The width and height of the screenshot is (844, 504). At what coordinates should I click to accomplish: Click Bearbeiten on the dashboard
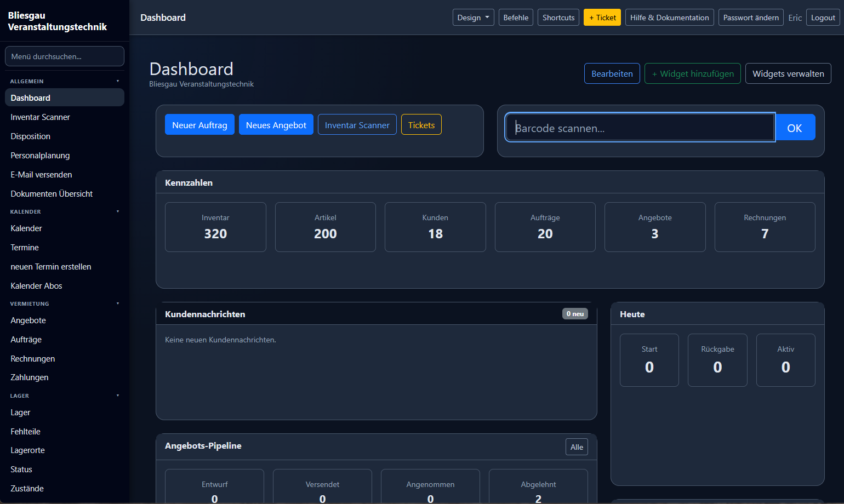tap(612, 74)
